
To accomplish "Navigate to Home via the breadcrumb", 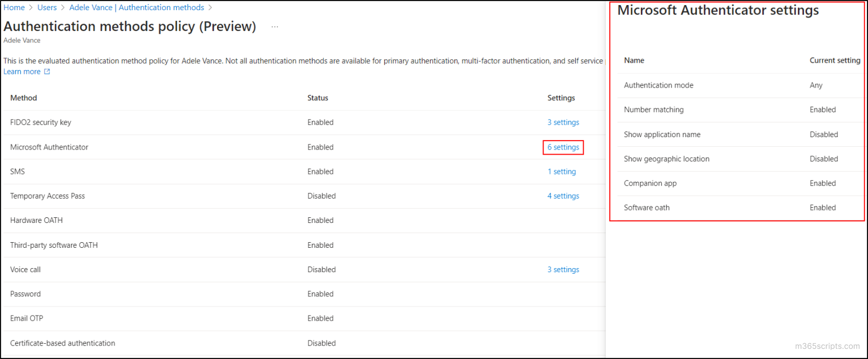I will (x=14, y=7).
